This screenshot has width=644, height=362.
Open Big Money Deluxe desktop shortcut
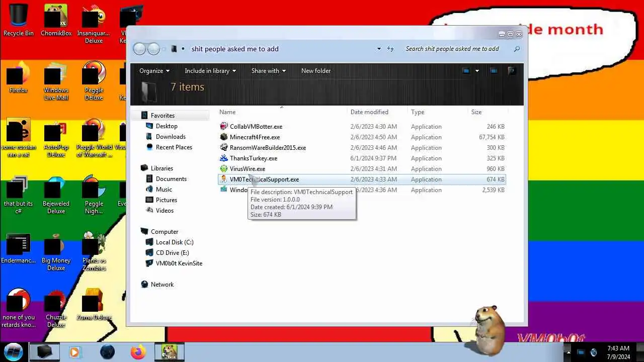[x=56, y=251]
